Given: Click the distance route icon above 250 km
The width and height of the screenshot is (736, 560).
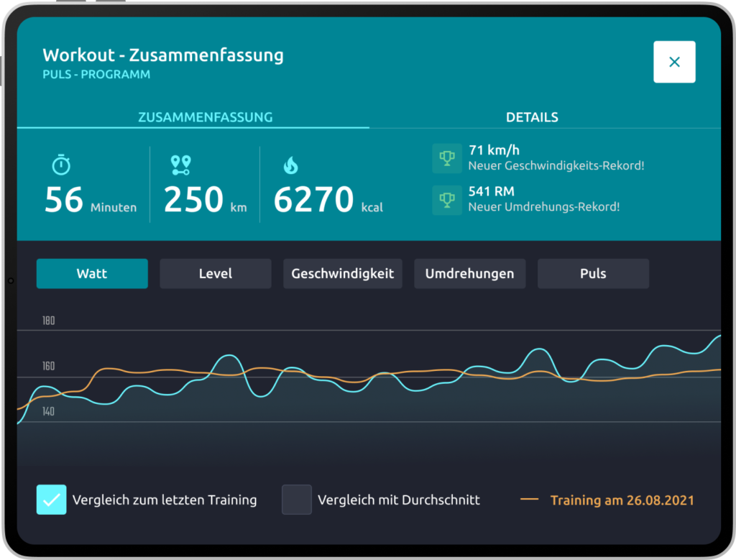Looking at the screenshot, I should 180,165.
